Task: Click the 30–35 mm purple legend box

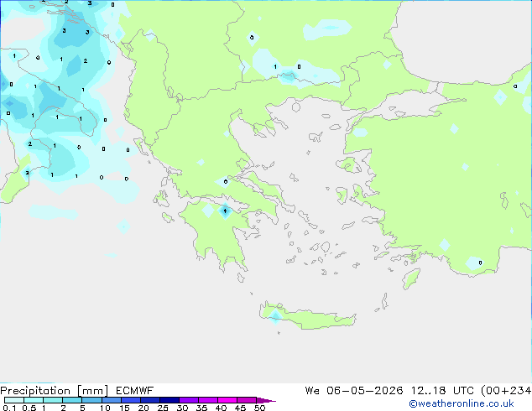Action: point(189,400)
